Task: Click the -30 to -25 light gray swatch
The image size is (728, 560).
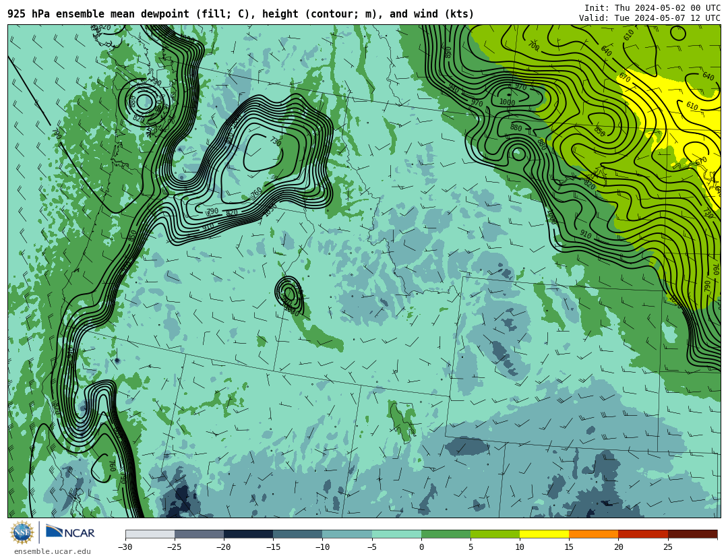Action: tap(150, 534)
